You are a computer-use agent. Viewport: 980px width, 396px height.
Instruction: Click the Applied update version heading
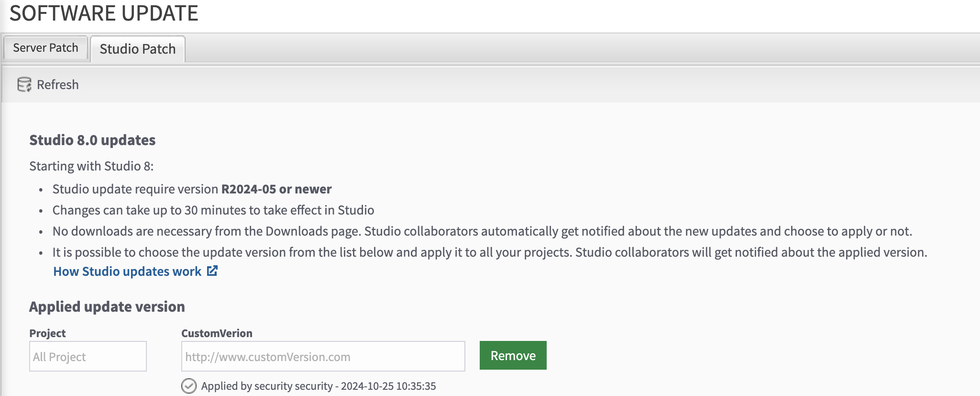coord(107,306)
